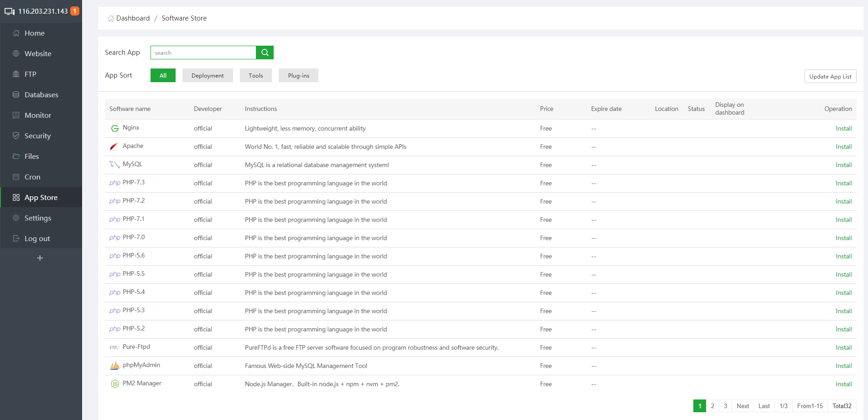Click Install for PHP-7.3
The width and height of the screenshot is (868, 420).
pos(843,184)
